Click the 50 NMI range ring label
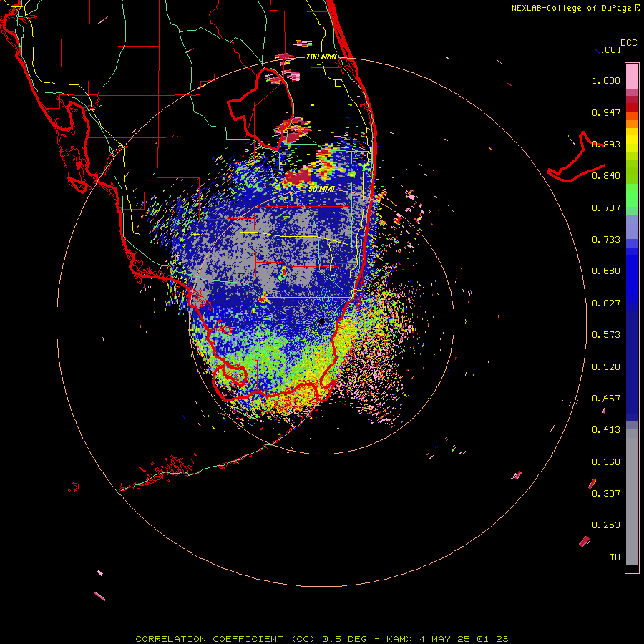The height and width of the screenshot is (644, 644). [321, 189]
